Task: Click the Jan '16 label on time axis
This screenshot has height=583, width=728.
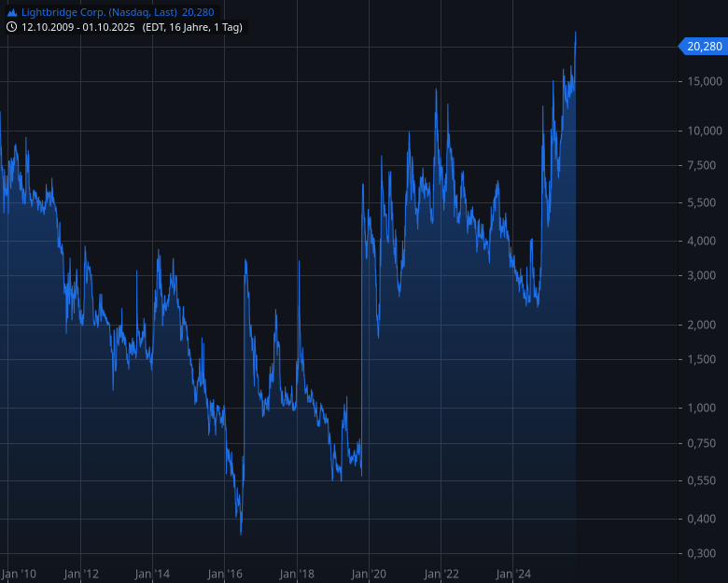Action: click(x=224, y=574)
